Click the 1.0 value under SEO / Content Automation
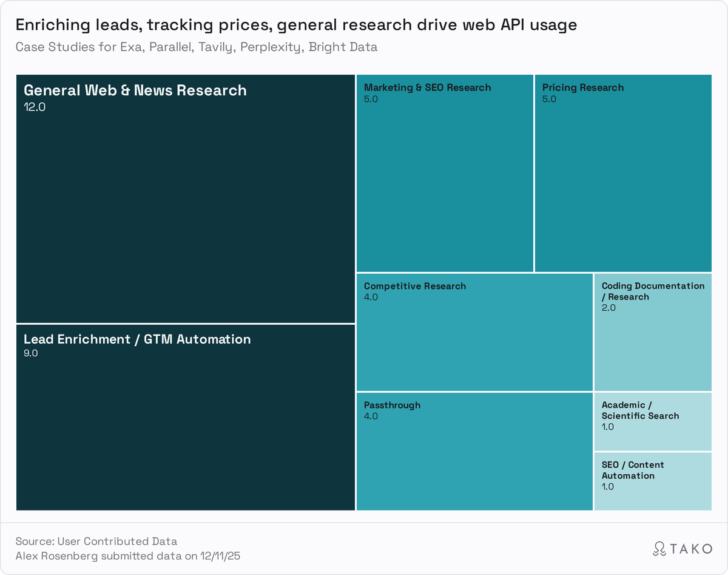Viewport: 728px width, 575px height. pos(608,487)
